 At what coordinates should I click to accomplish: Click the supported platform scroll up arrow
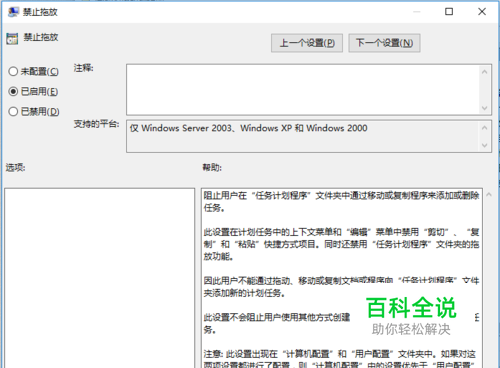[485, 128]
